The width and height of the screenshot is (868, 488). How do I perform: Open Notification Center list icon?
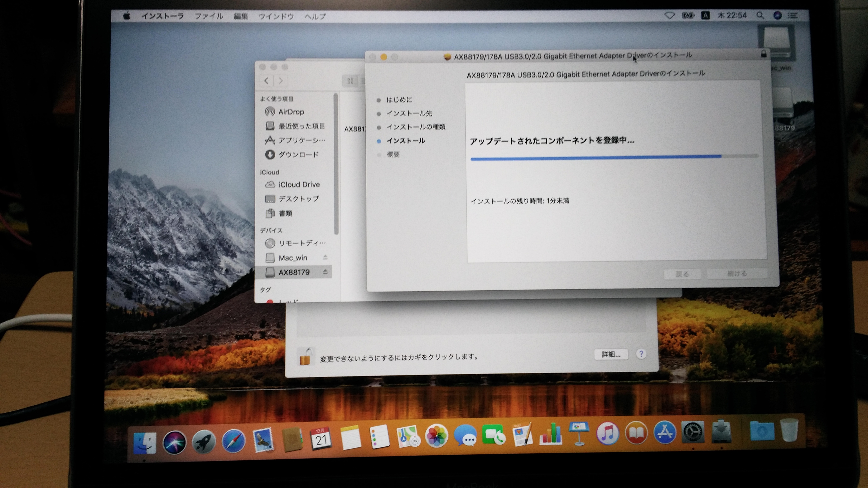point(792,15)
